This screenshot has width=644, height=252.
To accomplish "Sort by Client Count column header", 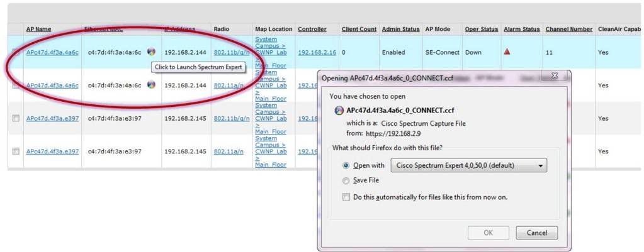I will click(x=359, y=29).
